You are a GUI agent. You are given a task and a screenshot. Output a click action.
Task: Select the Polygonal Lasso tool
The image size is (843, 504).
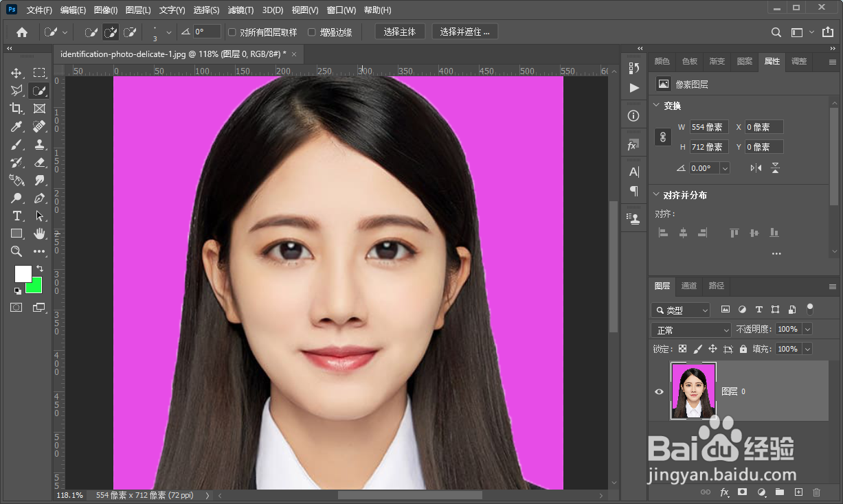click(x=16, y=91)
